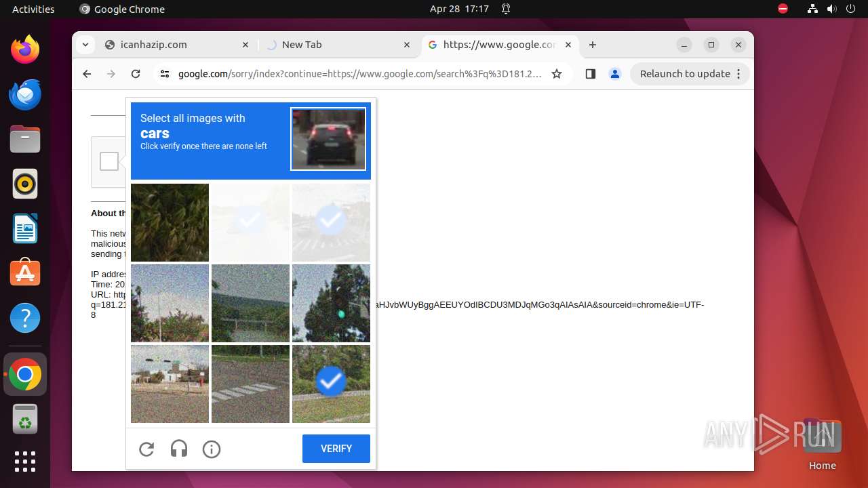Launch Thunderbird Mail from the dock
Screen dimensions: 868x488
(x=25, y=94)
